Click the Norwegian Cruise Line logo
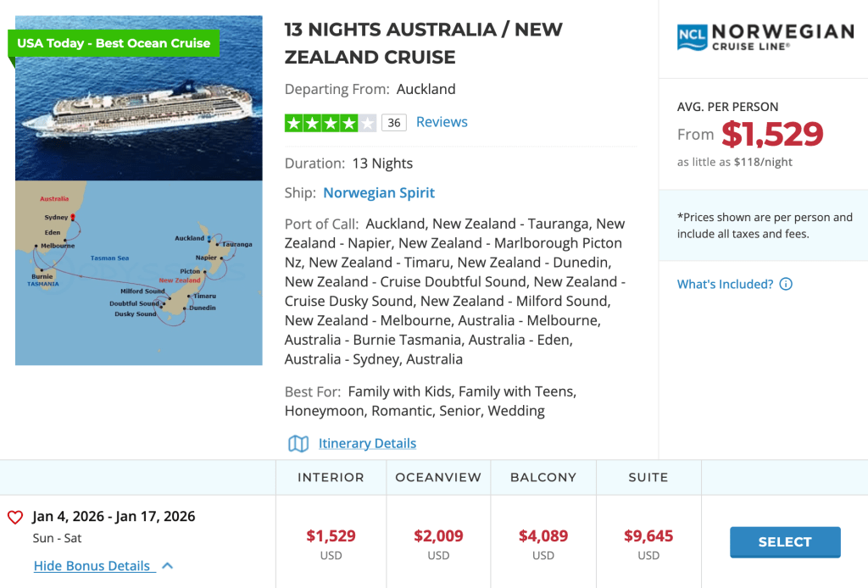The width and height of the screenshot is (868, 588). pyautogui.click(x=765, y=37)
